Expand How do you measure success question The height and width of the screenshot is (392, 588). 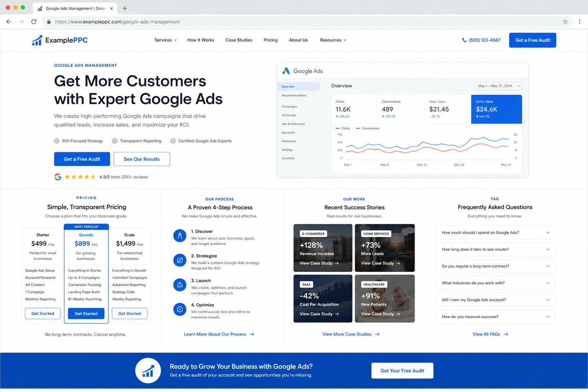495,317
